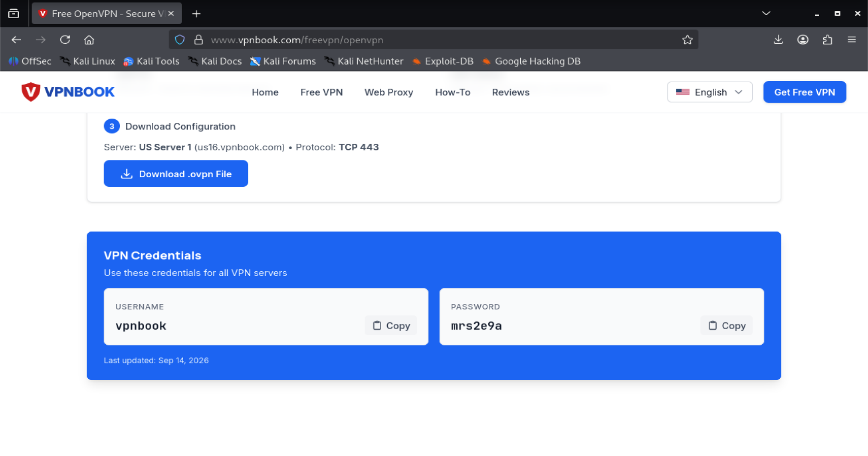Viewport: 868px width, 456px height.
Task: Open the Reviews menu item
Action: click(510, 92)
